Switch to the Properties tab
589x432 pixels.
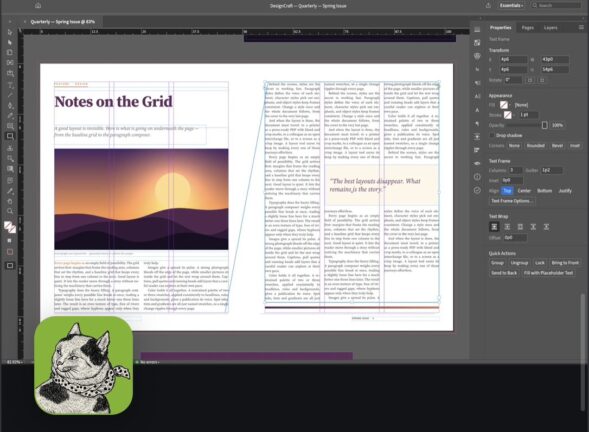(x=500, y=27)
